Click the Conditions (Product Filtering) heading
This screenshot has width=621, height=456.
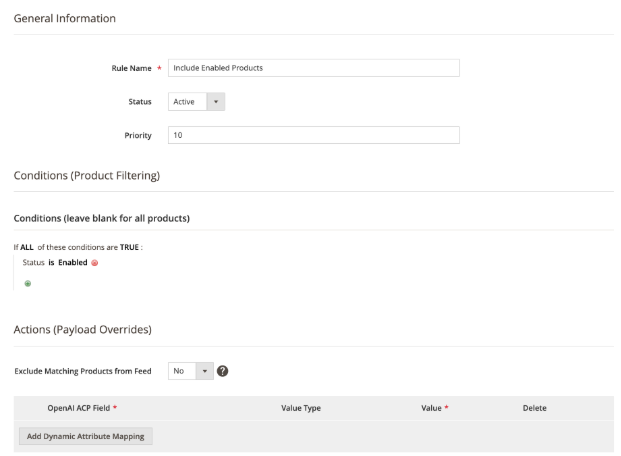pos(87,176)
